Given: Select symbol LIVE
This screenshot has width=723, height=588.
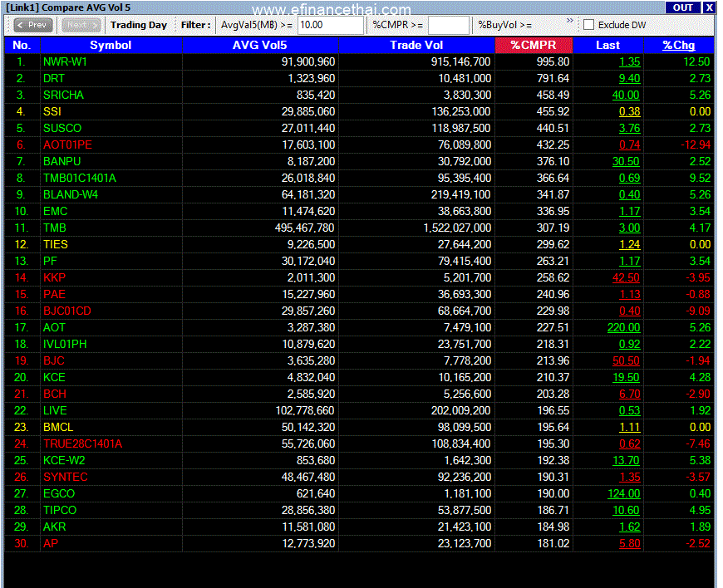Looking at the screenshot, I should (x=55, y=410).
